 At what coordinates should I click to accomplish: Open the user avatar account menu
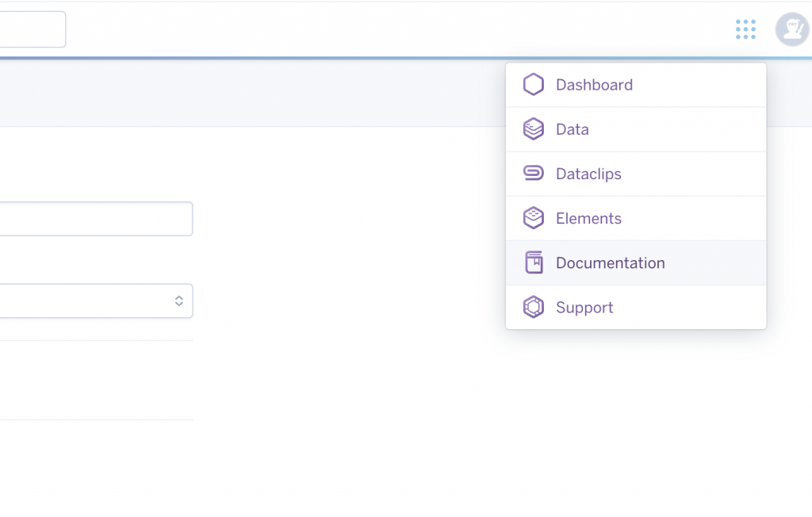791,29
